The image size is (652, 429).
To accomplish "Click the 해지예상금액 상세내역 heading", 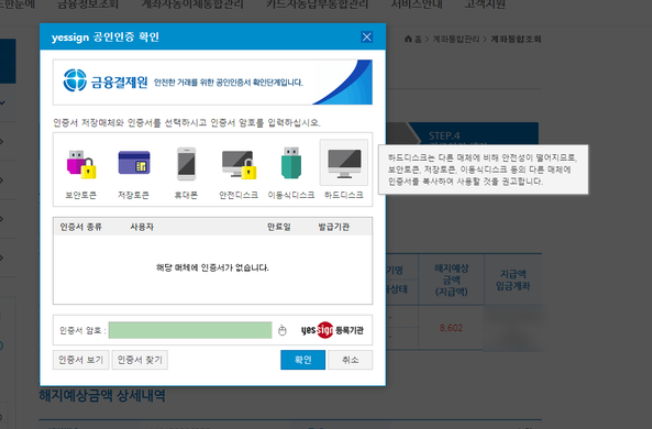I will click(x=102, y=395).
